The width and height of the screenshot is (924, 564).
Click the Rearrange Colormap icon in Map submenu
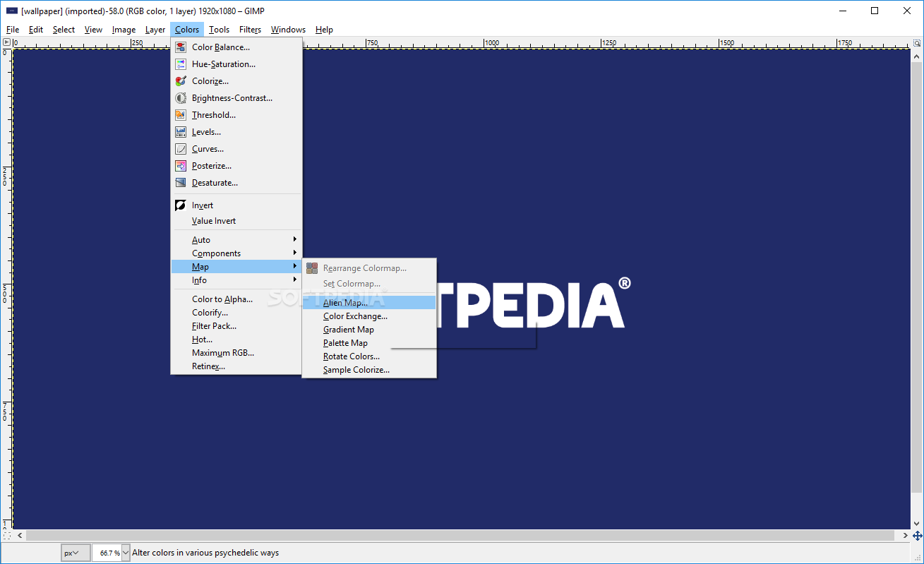(312, 268)
